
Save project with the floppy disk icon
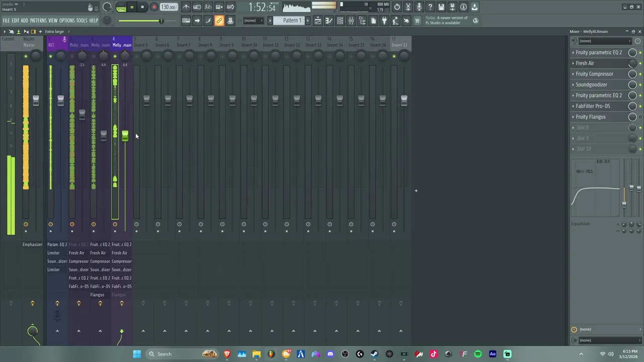coord(441,7)
